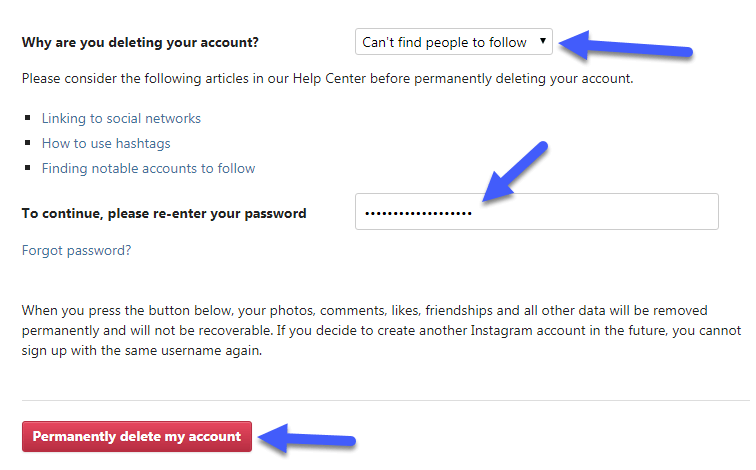Open the deletion reason dropdown
The width and height of the screenshot is (756, 470).
pos(453,42)
